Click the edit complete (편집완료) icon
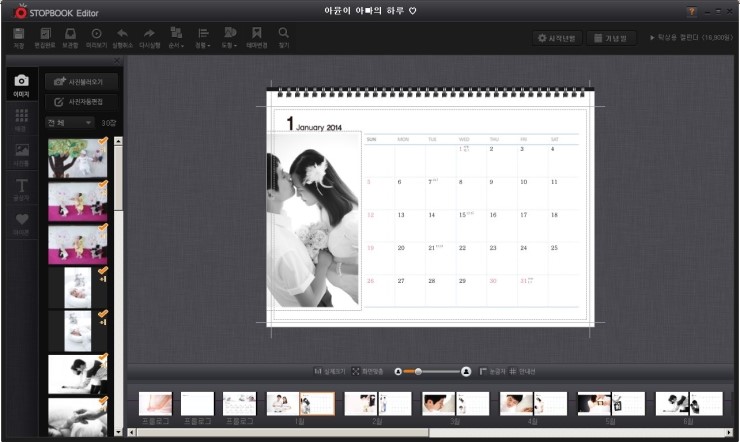 (45, 37)
